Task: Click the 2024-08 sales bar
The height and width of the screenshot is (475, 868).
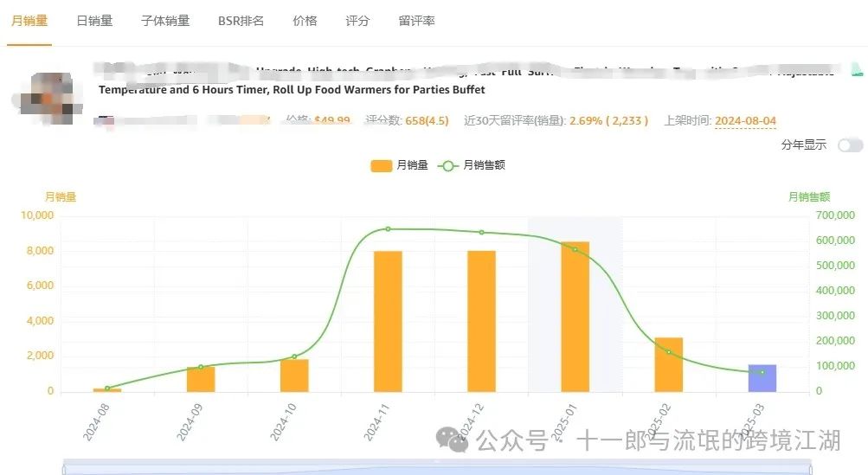Action: coord(107,390)
